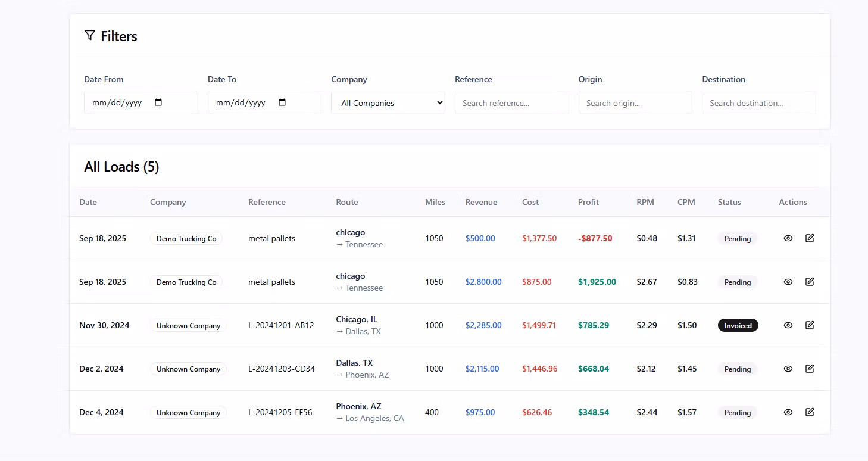View the L-20241205-EF56 load details
This screenshot has width=868, height=461.
click(788, 412)
